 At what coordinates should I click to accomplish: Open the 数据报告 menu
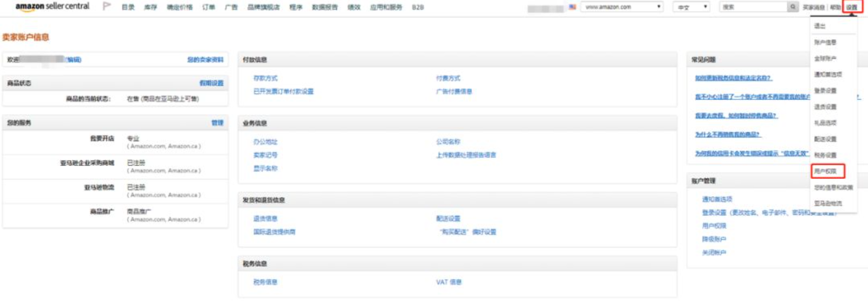pyautogui.click(x=325, y=8)
